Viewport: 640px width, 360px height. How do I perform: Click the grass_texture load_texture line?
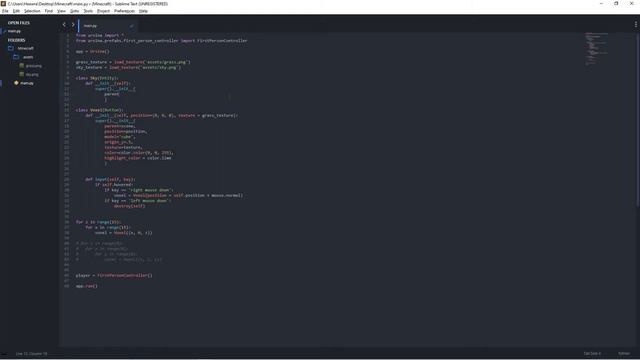[x=133, y=62]
